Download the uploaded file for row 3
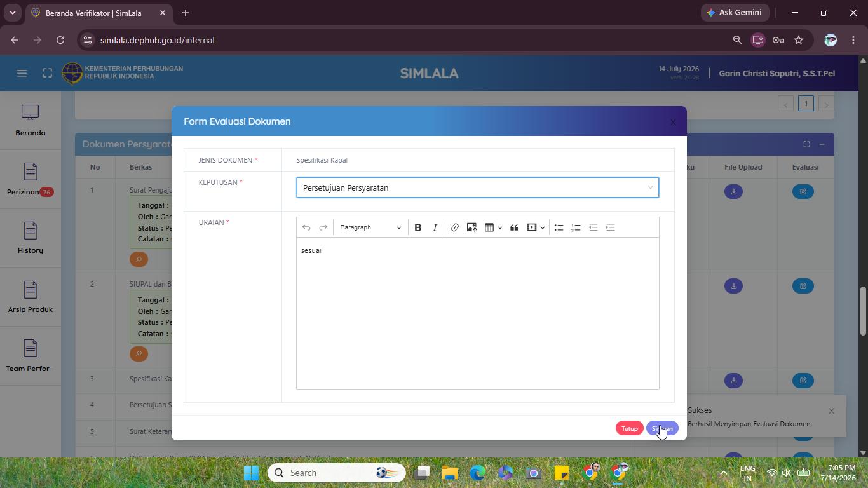The width and height of the screenshot is (868, 488). (733, 380)
